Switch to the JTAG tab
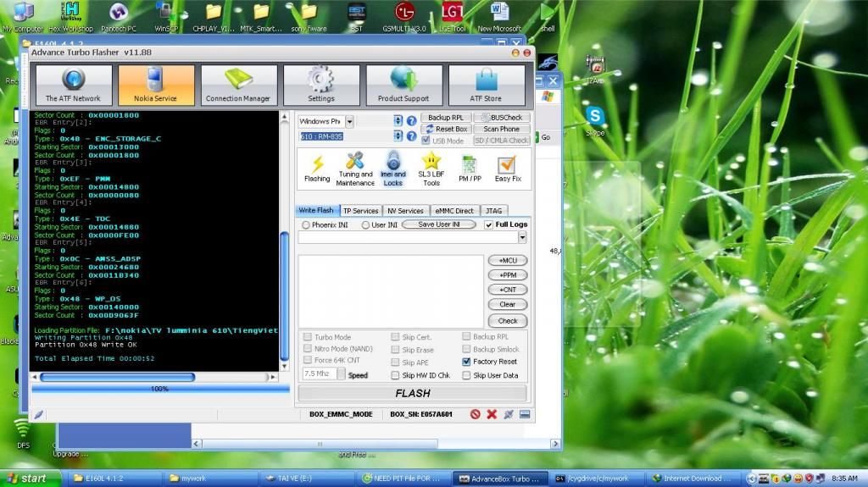This screenshot has width=868, height=487. pyautogui.click(x=493, y=211)
